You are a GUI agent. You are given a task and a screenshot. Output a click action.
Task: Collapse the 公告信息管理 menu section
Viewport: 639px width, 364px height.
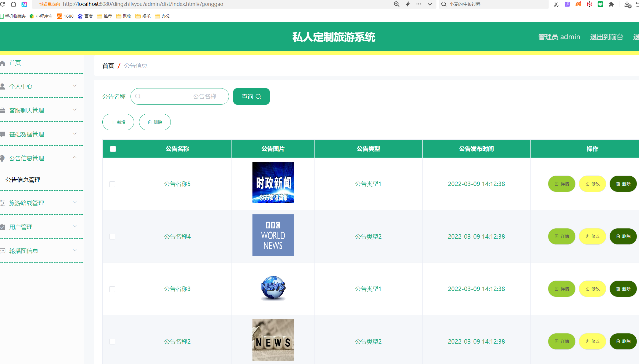pos(74,158)
